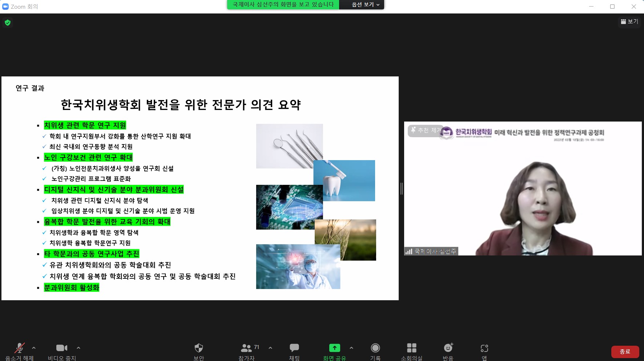The height and width of the screenshot is (361, 644).
Task: Expand share screen options arrow
Action: pyautogui.click(x=351, y=348)
